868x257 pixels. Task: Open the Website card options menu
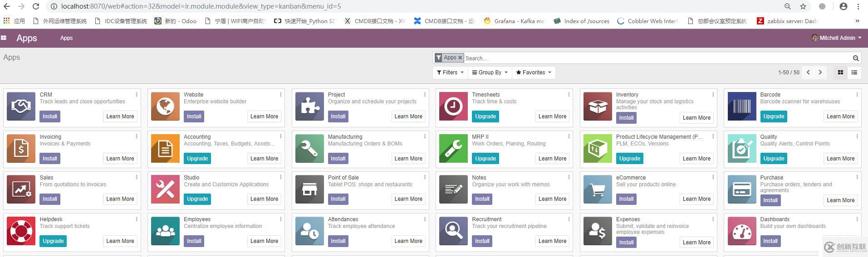point(280,95)
